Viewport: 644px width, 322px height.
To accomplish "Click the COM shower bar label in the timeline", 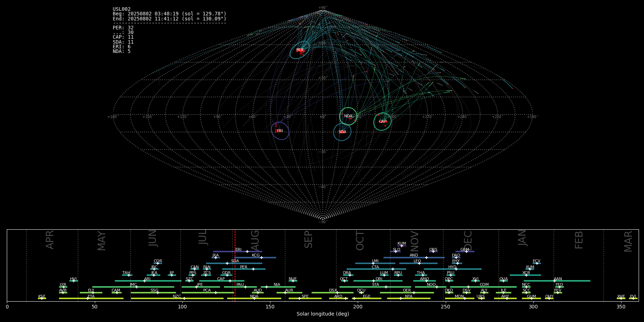I will pos(484,285).
